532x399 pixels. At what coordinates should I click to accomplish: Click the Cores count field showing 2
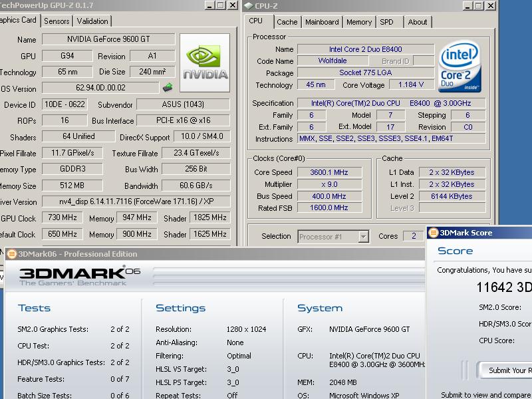click(x=414, y=236)
